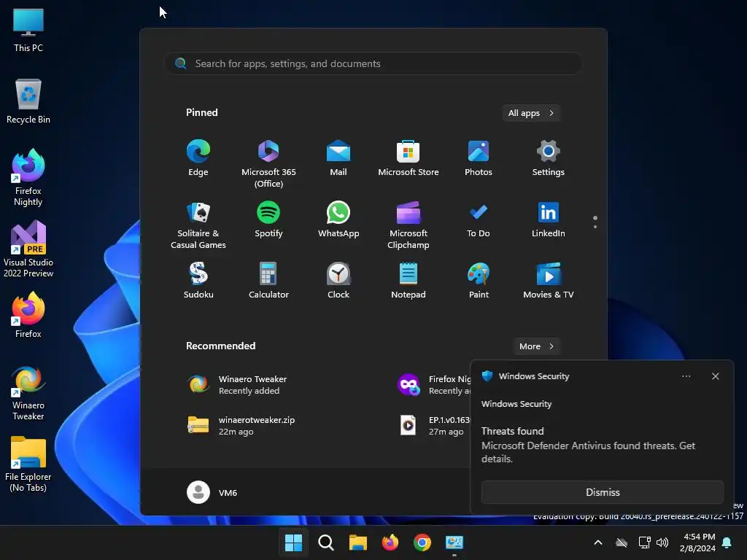Launch Microsoft Clipchamp

(409, 225)
